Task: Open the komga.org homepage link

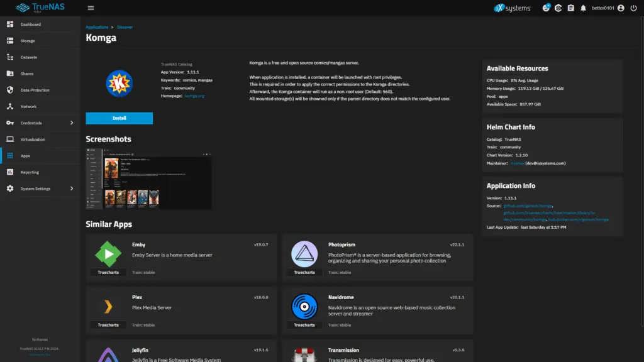Action: [194, 96]
